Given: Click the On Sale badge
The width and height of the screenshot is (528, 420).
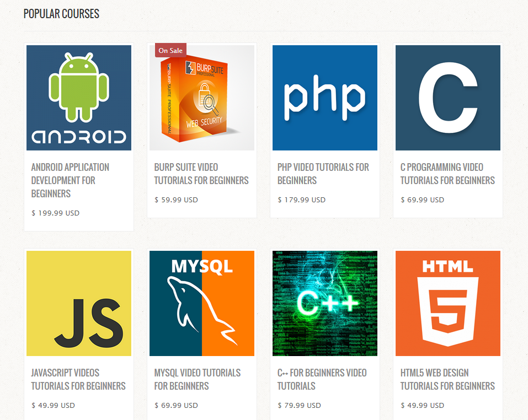Looking at the screenshot, I should point(170,51).
